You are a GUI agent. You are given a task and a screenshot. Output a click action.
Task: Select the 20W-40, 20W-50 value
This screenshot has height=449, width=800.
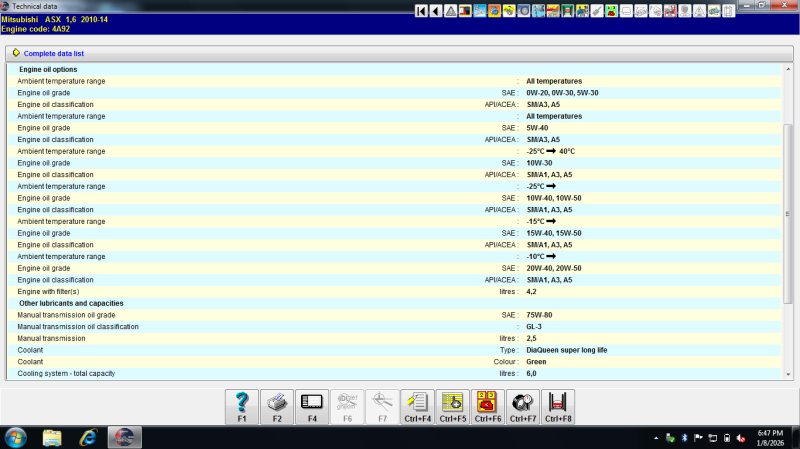[554, 268]
